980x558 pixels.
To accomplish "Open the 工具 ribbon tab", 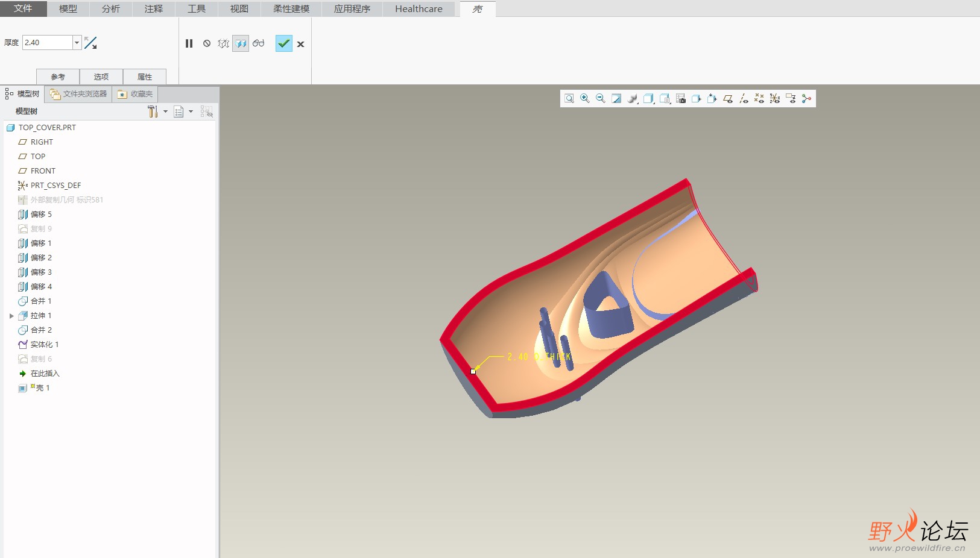I will pos(197,9).
